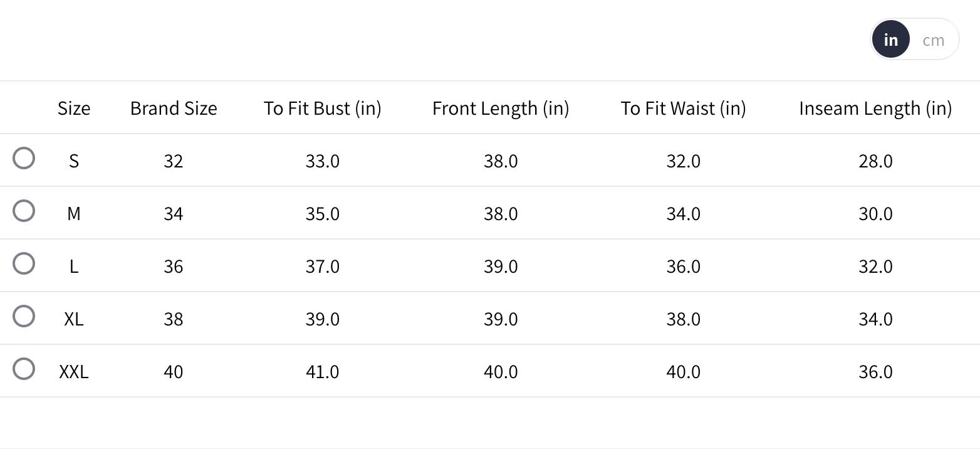
Task: Select the size M radio button
Action: pyautogui.click(x=24, y=211)
